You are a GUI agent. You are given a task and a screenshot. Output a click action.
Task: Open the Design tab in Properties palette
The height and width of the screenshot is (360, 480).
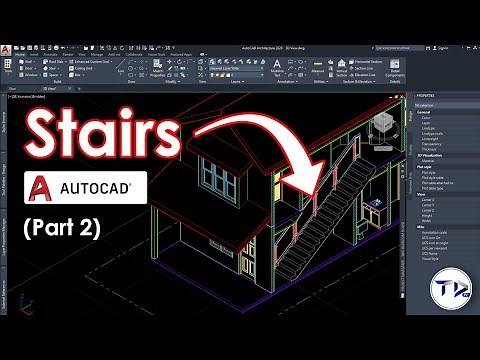pyautogui.click(x=410, y=116)
